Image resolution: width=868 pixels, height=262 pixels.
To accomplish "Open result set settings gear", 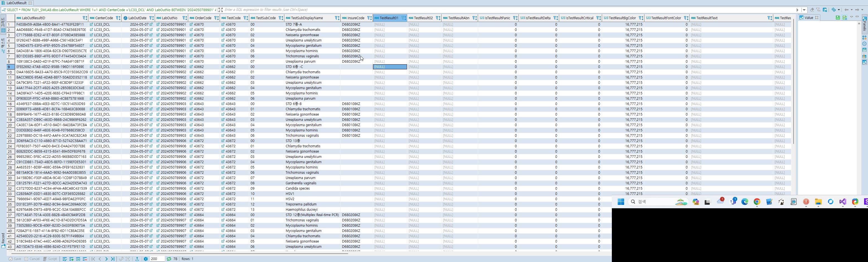I will click(x=146, y=259).
